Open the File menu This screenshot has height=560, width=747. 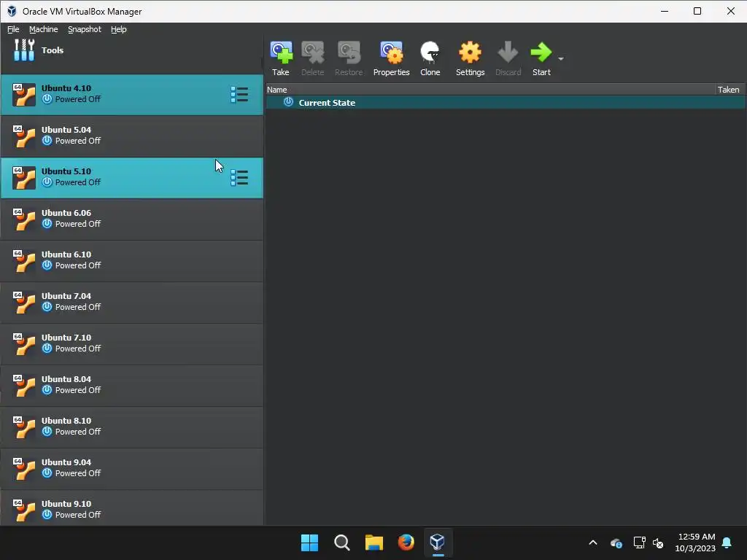point(13,29)
